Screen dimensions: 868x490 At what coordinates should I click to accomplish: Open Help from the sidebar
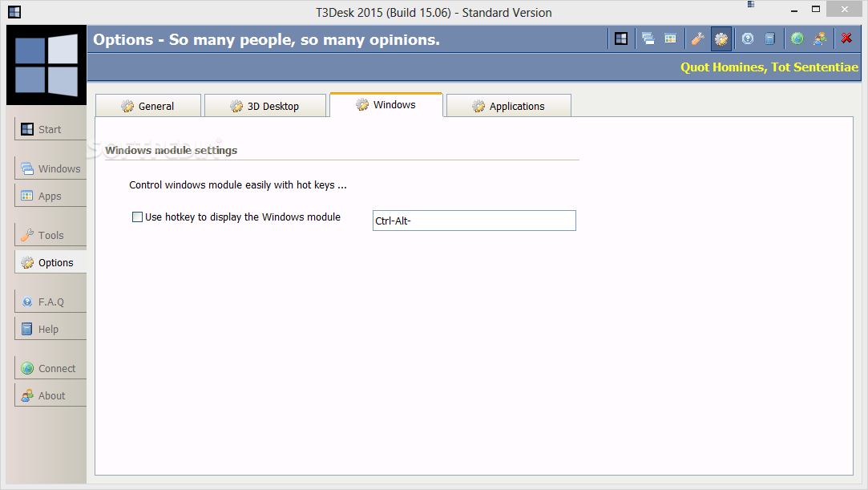50,329
